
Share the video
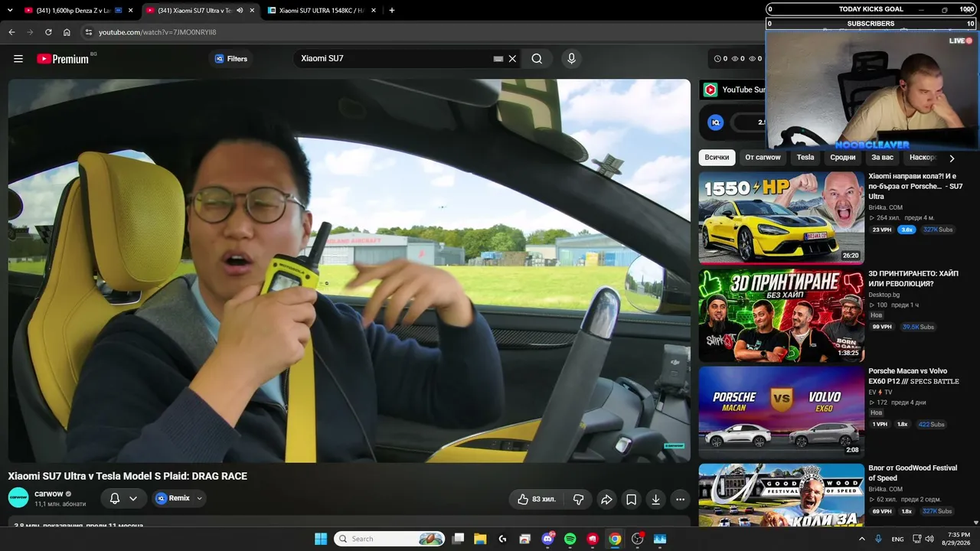[x=606, y=500]
